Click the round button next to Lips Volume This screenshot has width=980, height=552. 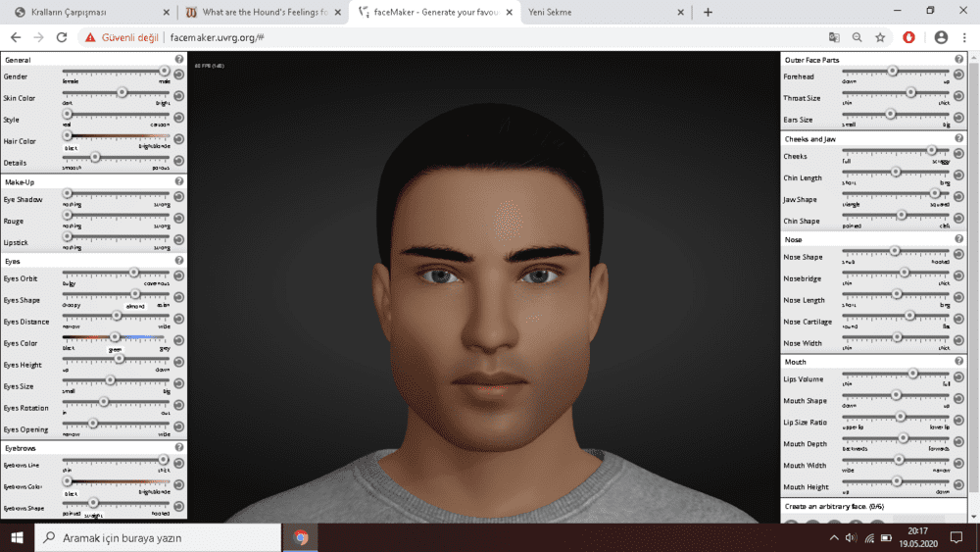[958, 378]
